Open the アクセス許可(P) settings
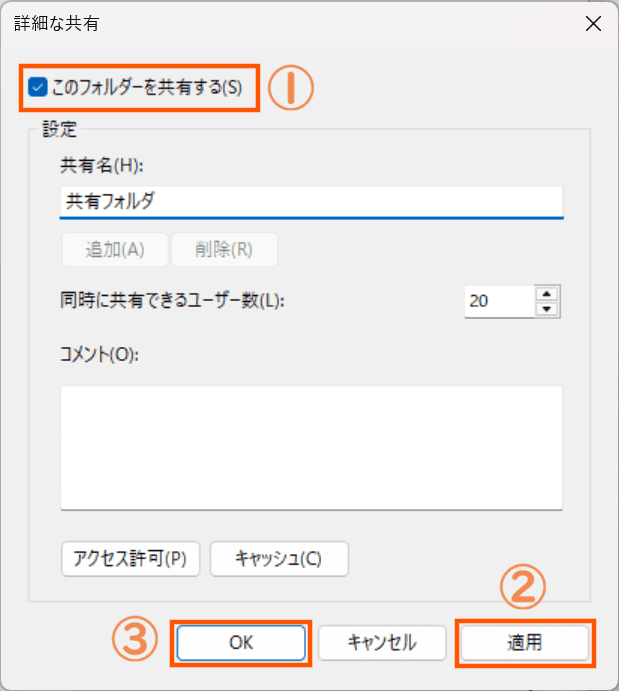Viewport: 619px width, 691px height. click(131, 559)
